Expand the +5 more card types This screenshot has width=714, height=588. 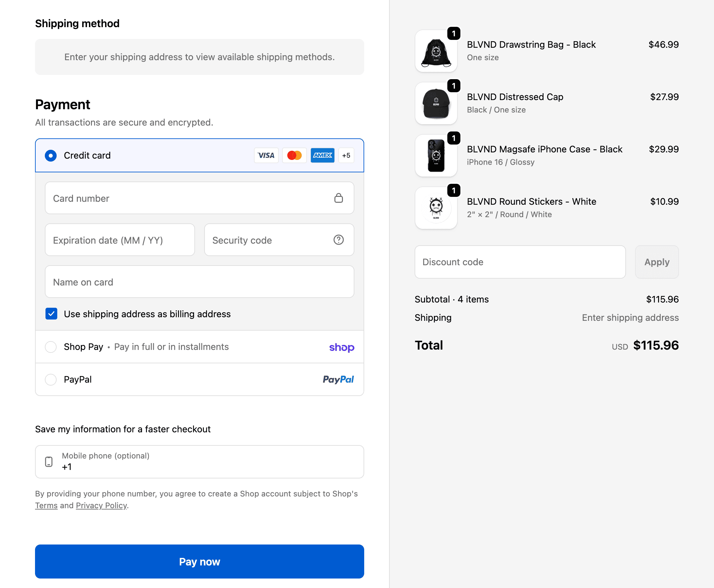(346, 155)
